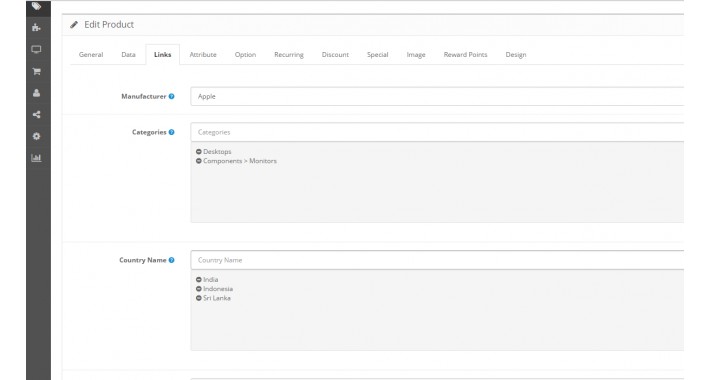Open the Customers user icon in sidebar
The height and width of the screenshot is (380, 710).
coord(37,93)
